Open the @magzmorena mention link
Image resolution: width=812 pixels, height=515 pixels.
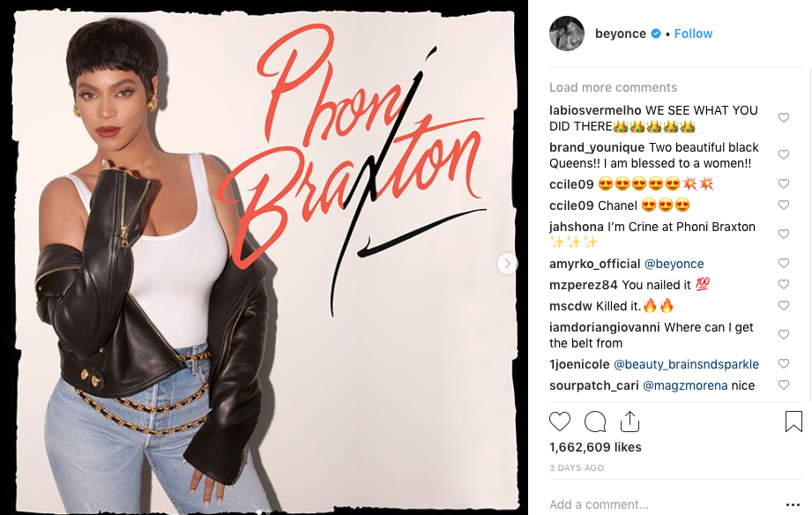click(685, 385)
